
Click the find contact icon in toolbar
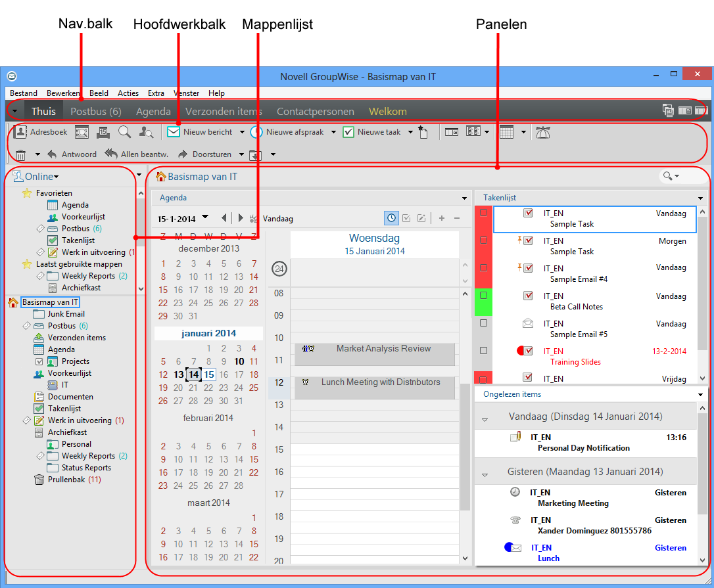tap(146, 132)
